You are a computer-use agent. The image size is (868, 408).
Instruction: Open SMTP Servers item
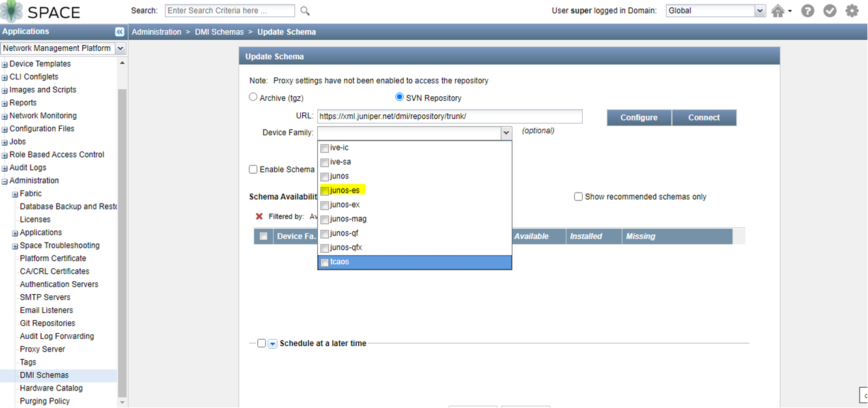click(45, 297)
